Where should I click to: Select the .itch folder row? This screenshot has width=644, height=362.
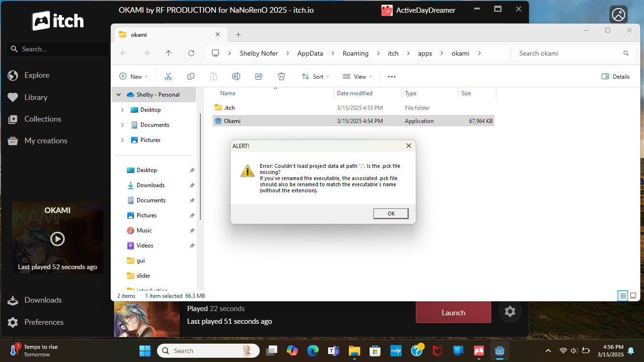(354, 108)
